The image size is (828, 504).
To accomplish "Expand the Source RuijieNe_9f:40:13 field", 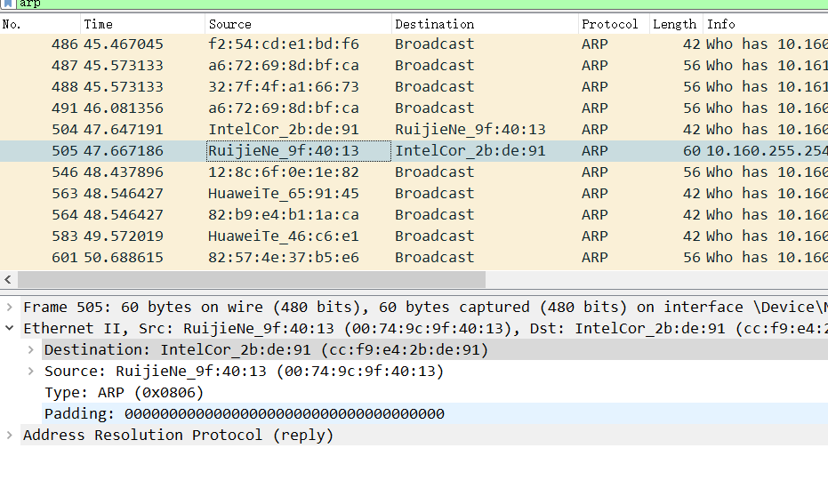I will tap(30, 371).
